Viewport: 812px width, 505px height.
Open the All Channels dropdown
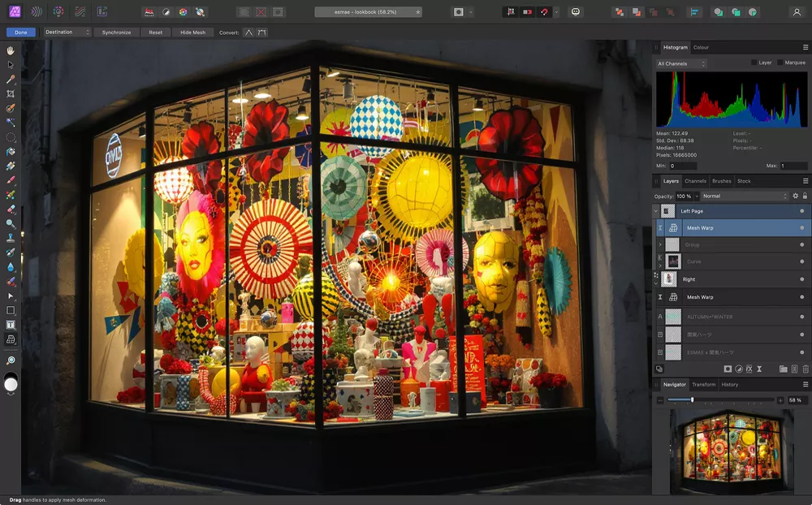point(680,63)
